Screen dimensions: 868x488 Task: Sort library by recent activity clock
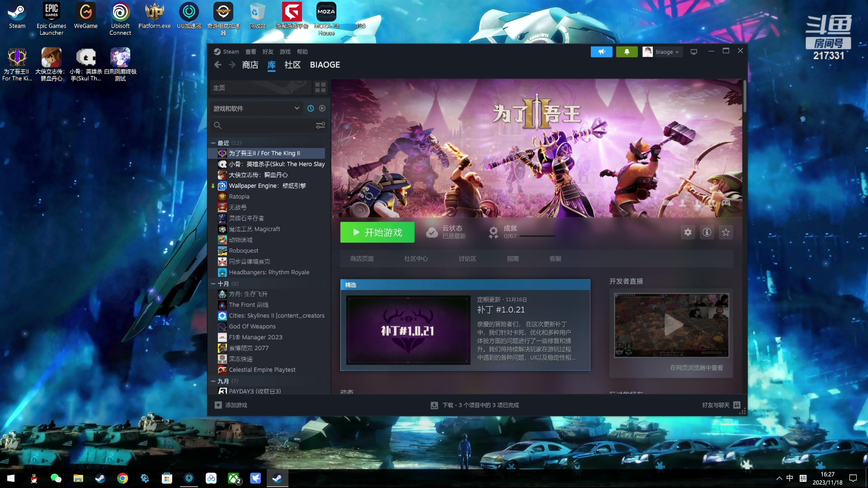(x=311, y=108)
